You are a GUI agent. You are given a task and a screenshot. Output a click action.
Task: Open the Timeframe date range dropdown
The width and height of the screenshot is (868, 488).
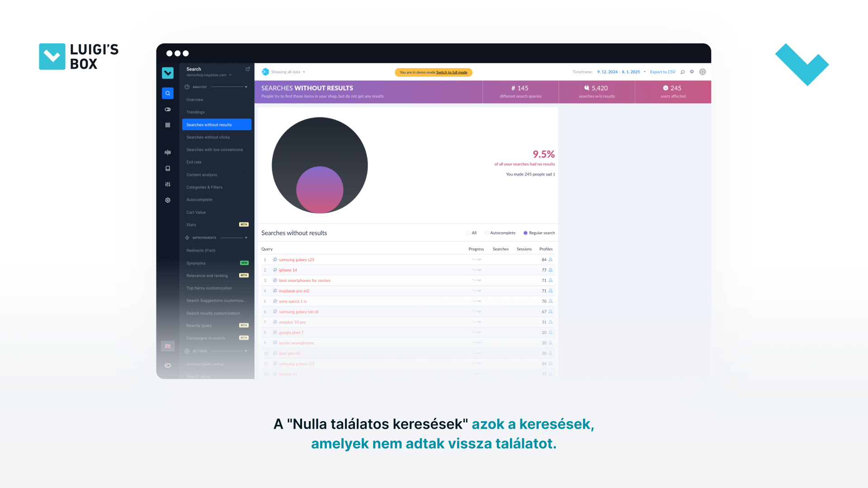coord(622,72)
